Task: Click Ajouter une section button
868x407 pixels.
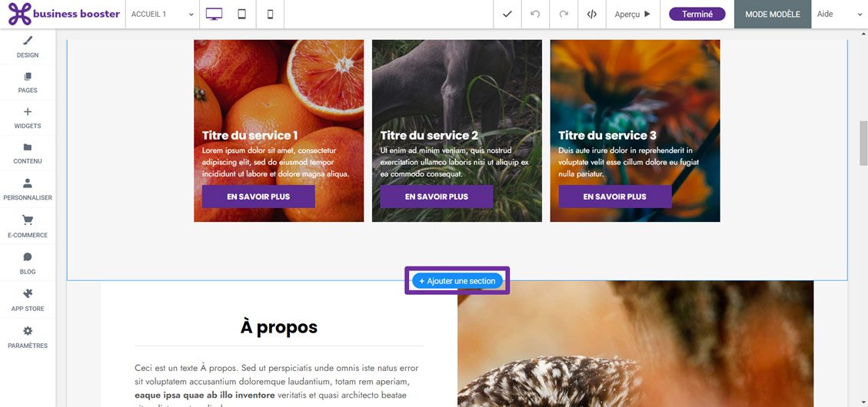Action: click(457, 281)
